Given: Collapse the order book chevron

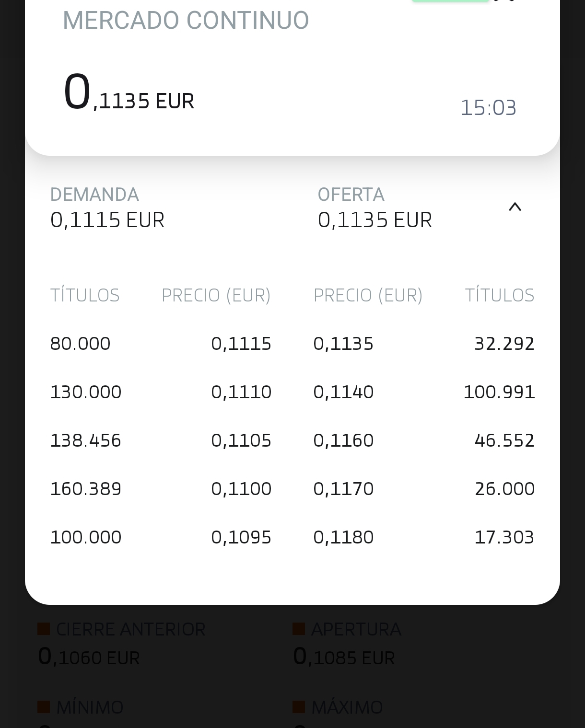Looking at the screenshot, I should pos(515,207).
